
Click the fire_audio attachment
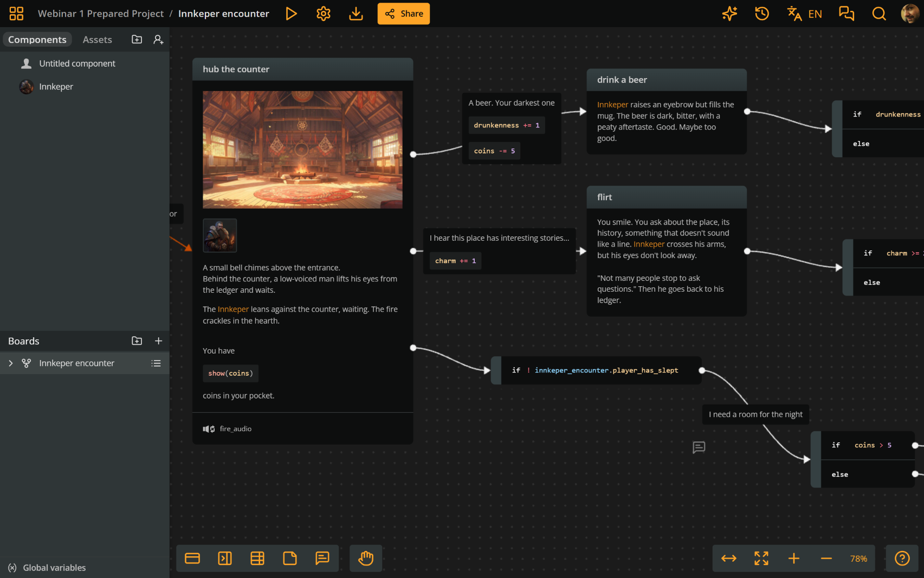click(228, 429)
